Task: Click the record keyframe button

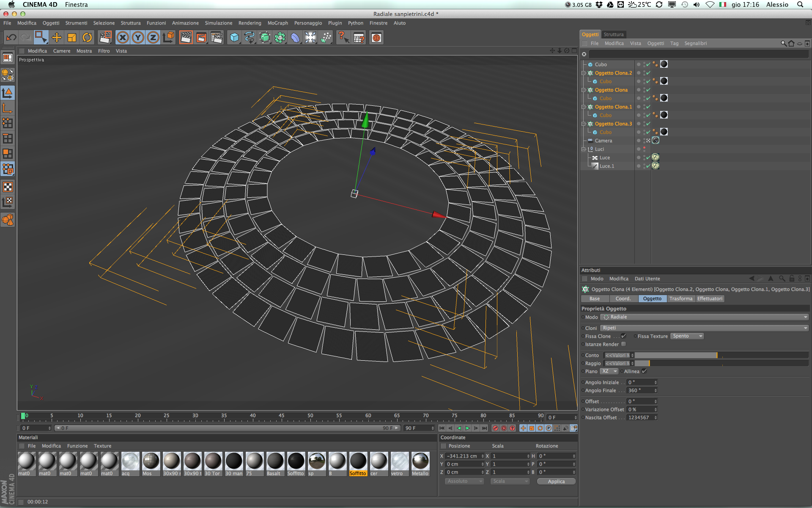Action: click(x=495, y=428)
